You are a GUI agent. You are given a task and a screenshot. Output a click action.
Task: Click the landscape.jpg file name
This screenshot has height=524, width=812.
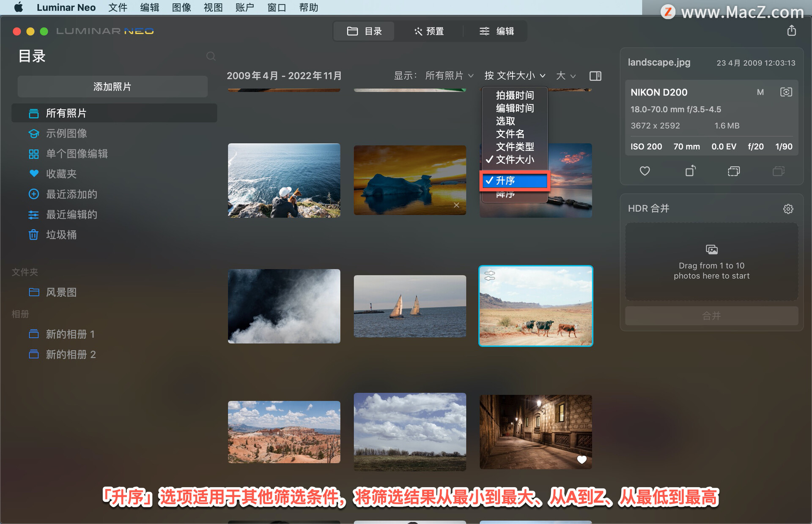point(659,63)
